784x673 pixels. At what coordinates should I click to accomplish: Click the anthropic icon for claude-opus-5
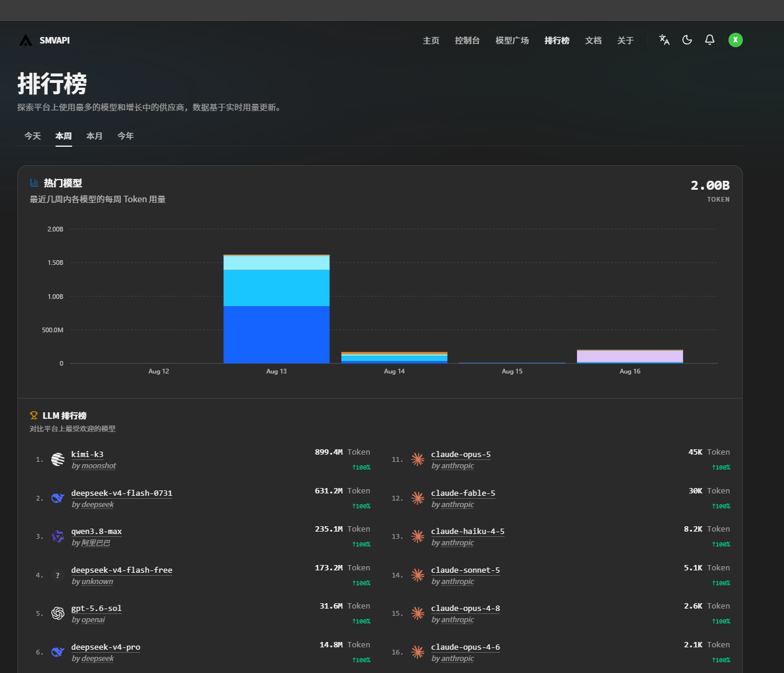418,459
